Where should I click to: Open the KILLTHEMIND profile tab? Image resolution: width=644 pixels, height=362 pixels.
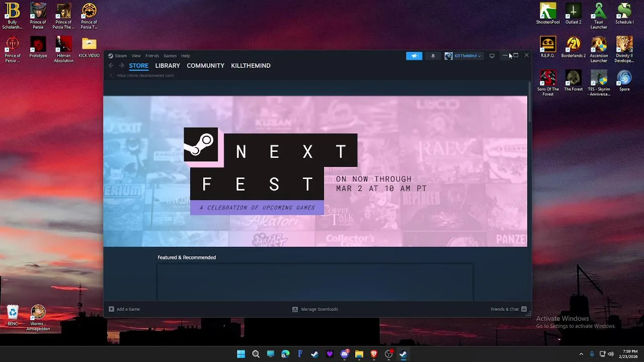tap(251, 66)
